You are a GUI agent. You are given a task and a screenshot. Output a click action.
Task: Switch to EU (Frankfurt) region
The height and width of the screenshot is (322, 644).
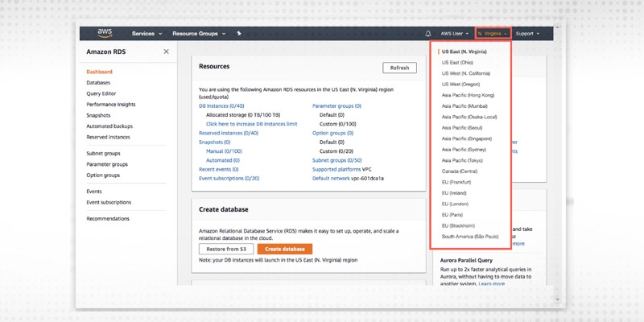coord(456,182)
